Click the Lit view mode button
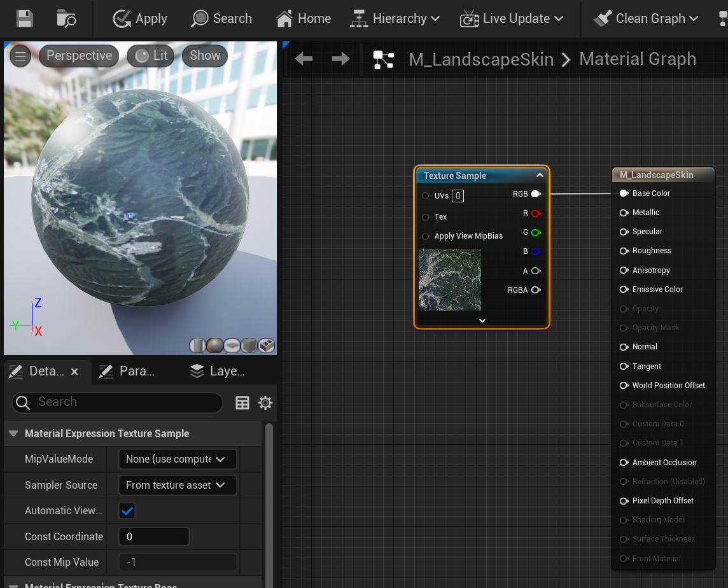This screenshot has width=728, height=588. (x=151, y=56)
